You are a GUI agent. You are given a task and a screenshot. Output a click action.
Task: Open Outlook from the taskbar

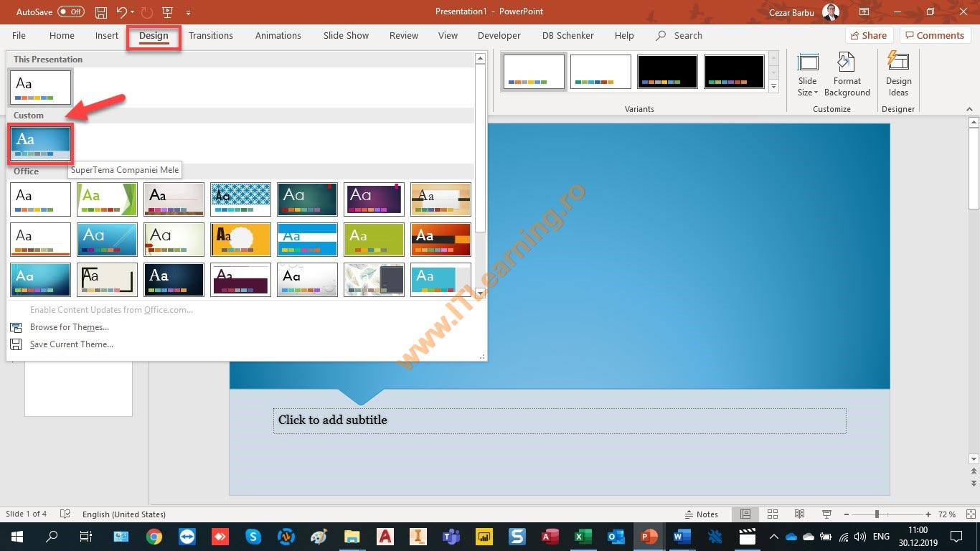(x=616, y=537)
